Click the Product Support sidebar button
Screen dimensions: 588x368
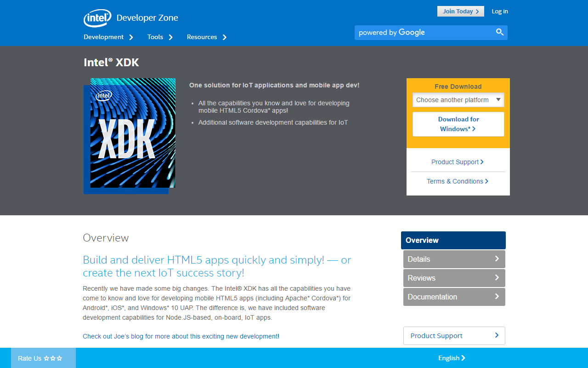click(x=454, y=336)
